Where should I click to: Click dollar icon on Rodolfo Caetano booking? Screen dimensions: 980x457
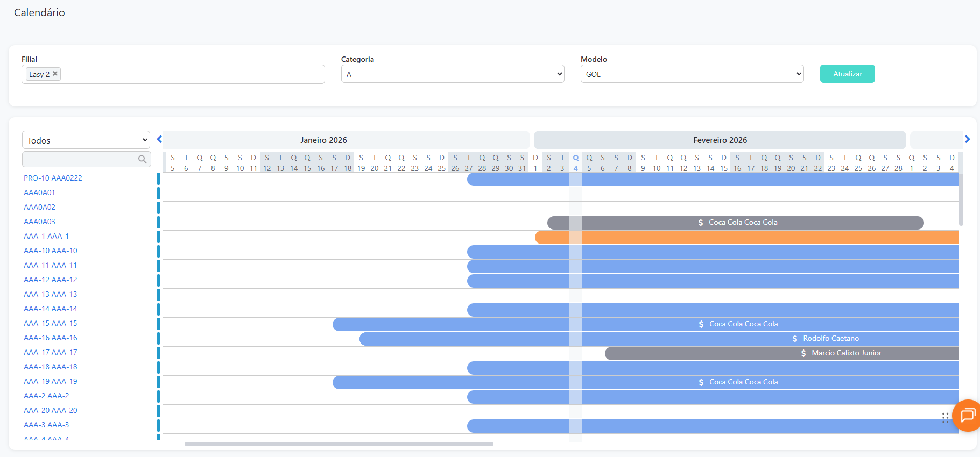(795, 339)
